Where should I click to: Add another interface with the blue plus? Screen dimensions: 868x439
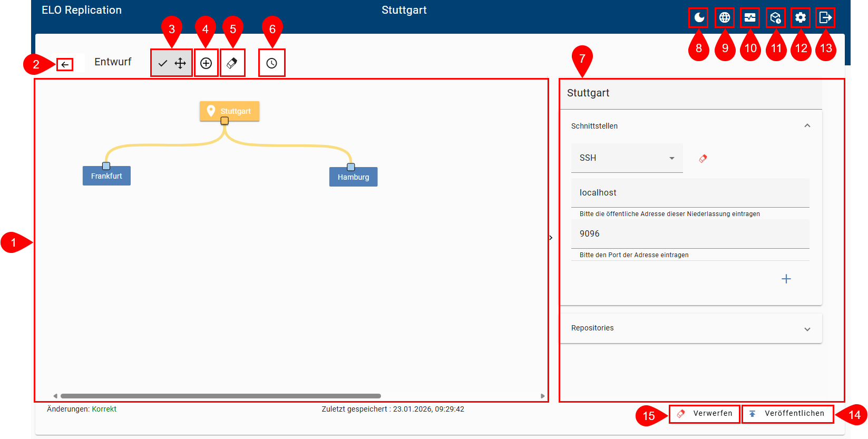[x=786, y=279]
